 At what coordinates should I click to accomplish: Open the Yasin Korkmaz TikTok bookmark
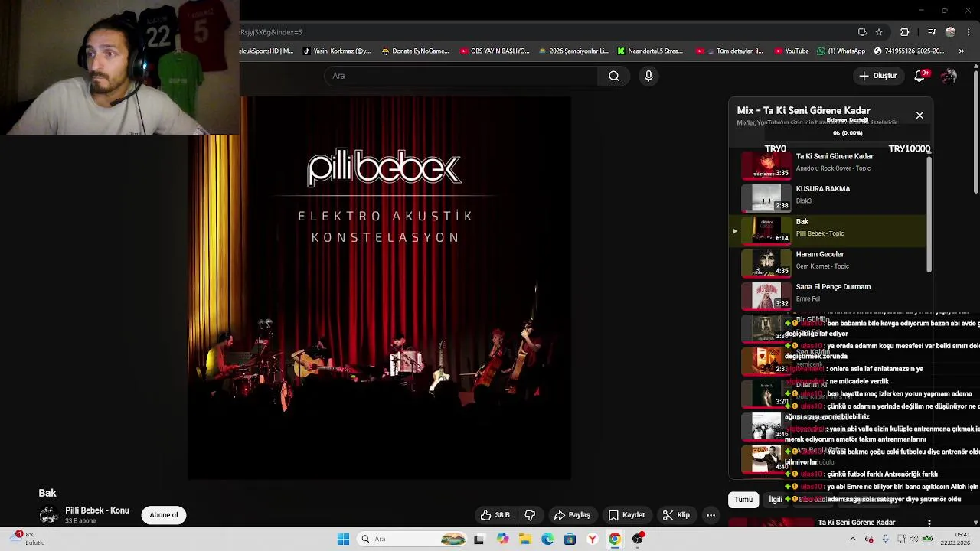(337, 51)
